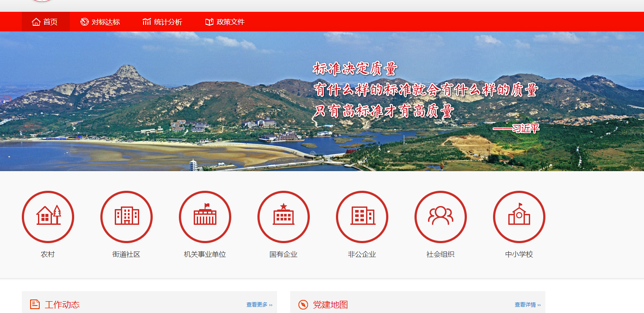644x313 pixels.
Task: Open the 机关事业单位 government building icon
Action: [x=205, y=217]
